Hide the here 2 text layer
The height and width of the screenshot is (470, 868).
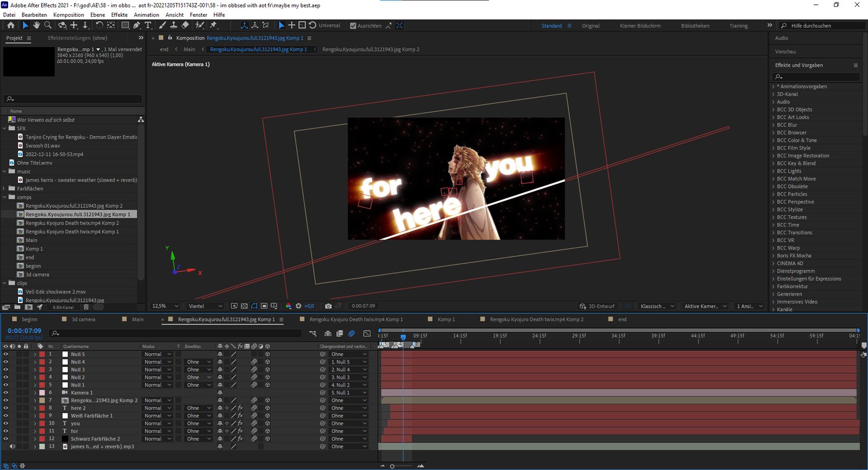tap(6, 408)
